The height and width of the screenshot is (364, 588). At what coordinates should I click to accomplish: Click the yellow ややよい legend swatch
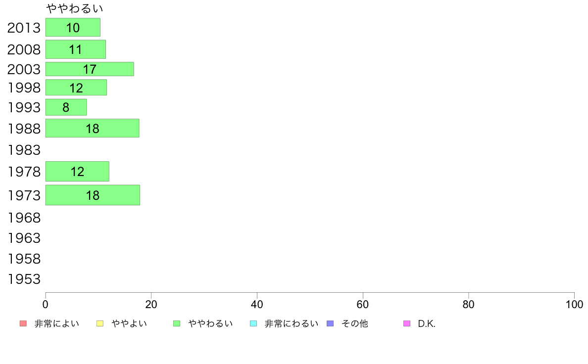100,323
